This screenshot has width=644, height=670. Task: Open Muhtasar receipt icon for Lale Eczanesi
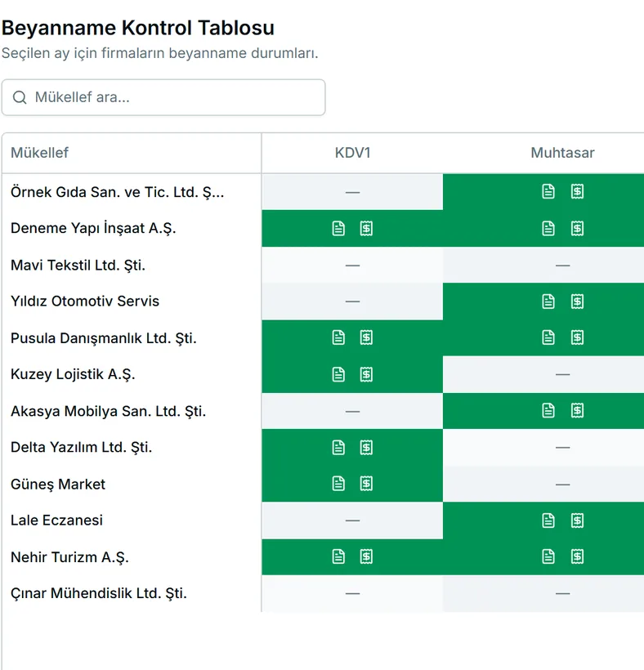(577, 520)
